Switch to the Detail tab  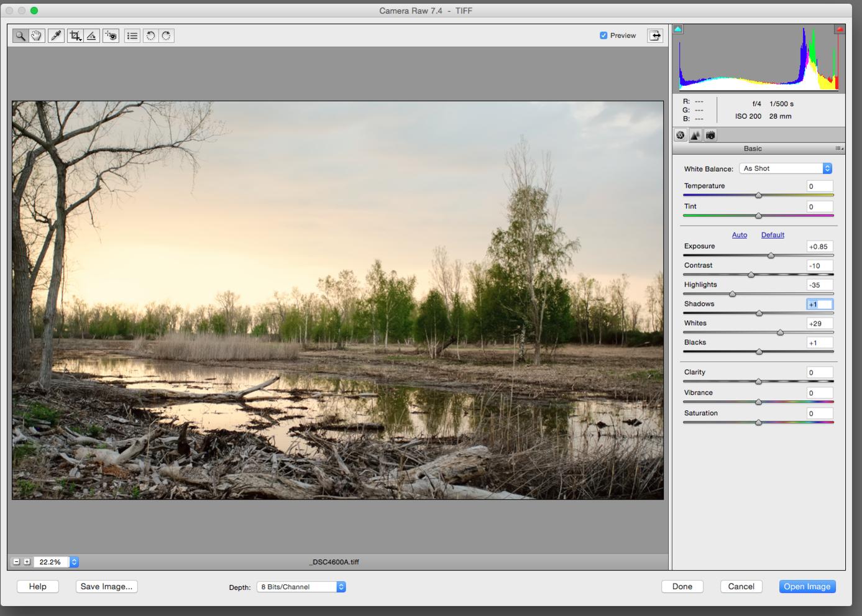(695, 136)
